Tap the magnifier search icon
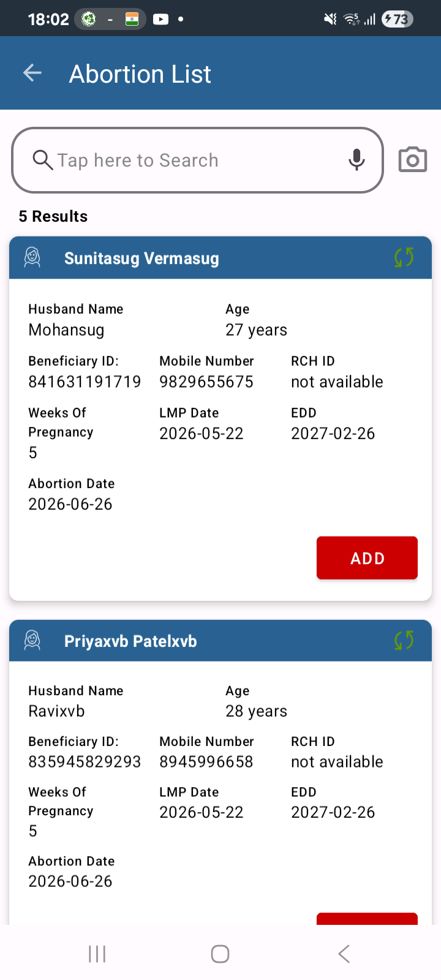The image size is (441, 980). [42, 160]
